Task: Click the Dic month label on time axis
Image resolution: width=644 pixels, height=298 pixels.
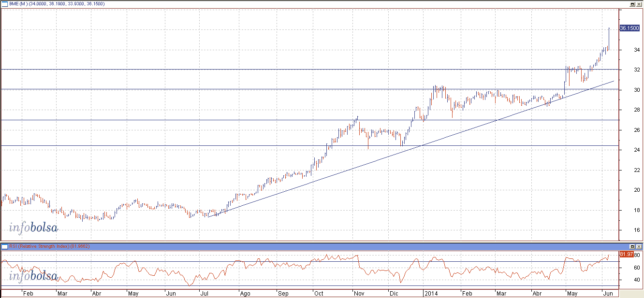Action: pos(394,293)
